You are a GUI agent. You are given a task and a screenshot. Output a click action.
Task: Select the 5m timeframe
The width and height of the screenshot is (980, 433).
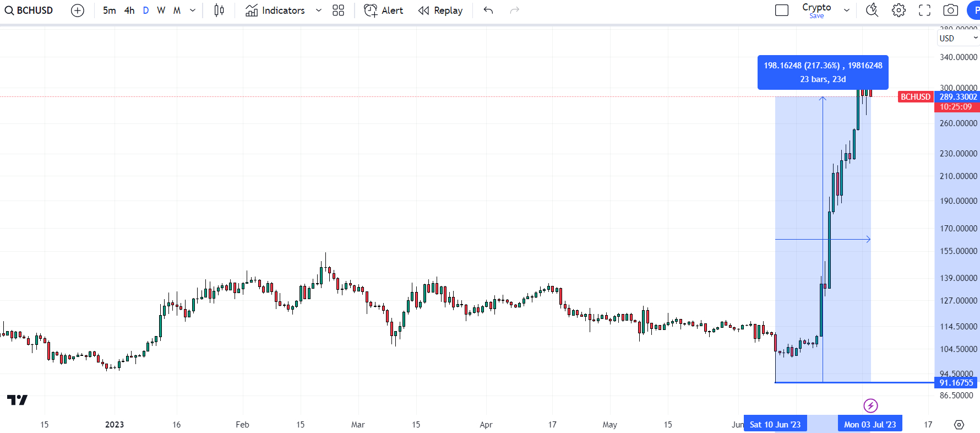pos(109,10)
